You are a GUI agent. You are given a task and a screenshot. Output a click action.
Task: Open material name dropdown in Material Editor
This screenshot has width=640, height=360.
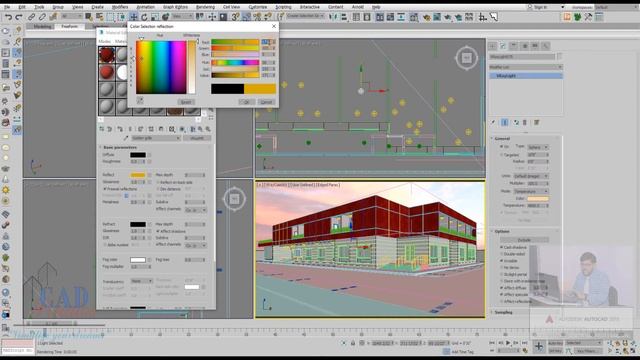156,138
